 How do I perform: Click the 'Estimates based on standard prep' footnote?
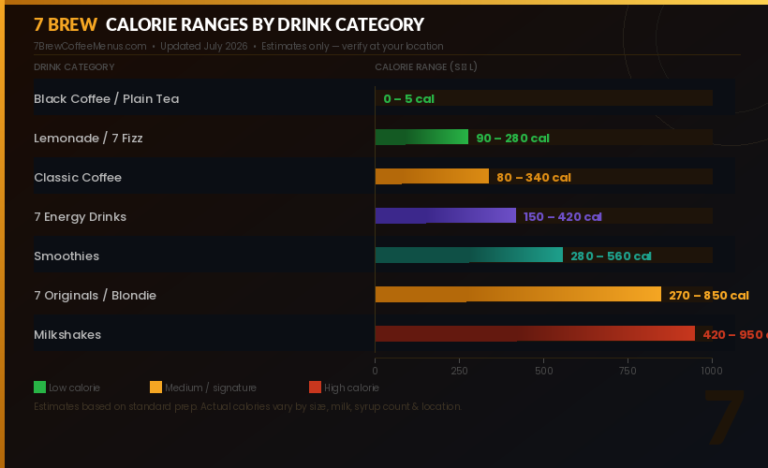[x=247, y=406]
